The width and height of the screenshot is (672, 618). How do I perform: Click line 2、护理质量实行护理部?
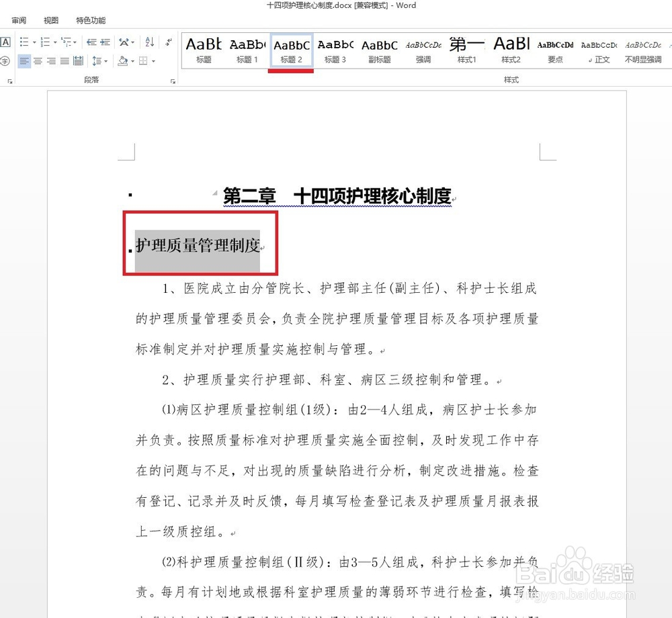coord(327,380)
